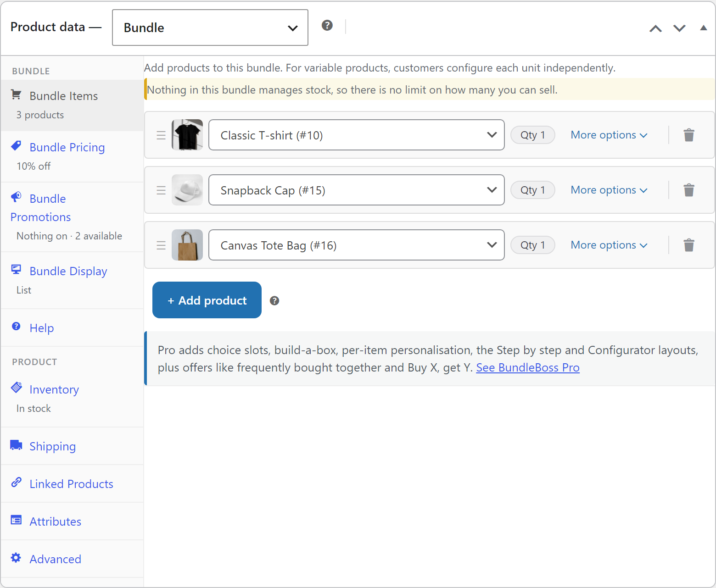This screenshot has height=588, width=716.
Task: Select the Advanced tab
Action: click(72, 559)
